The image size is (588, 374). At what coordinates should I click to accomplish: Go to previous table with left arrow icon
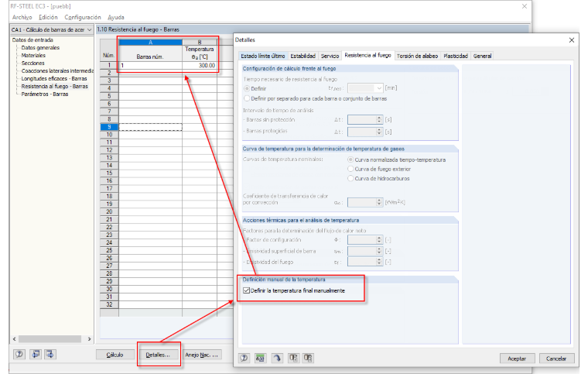[x=36, y=354]
